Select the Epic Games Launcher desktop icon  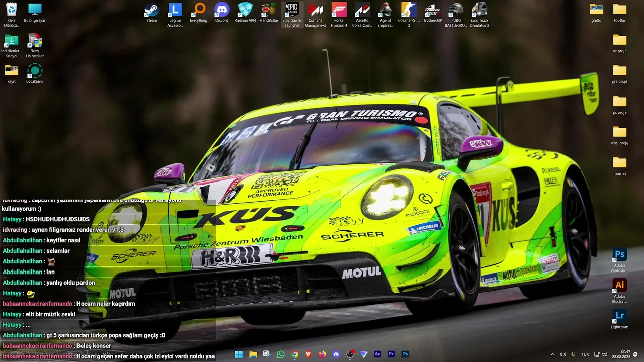pos(292,15)
